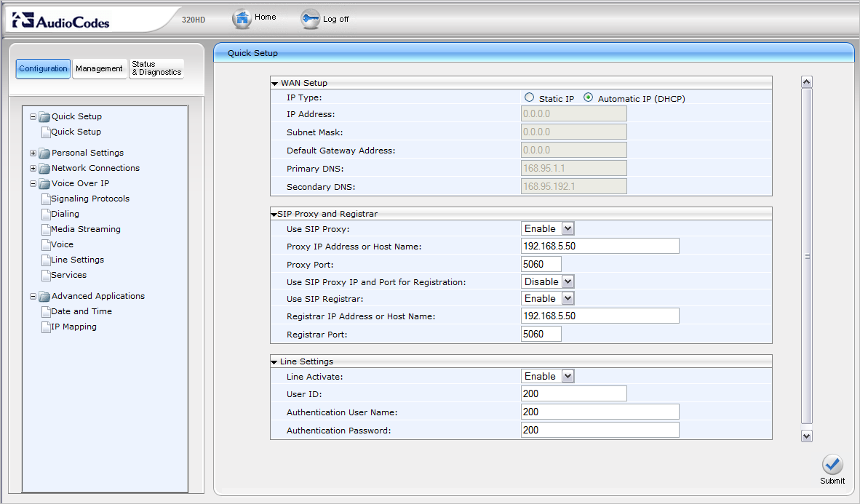860x504 pixels.
Task: Click the scroll down arrow button
Action: point(806,436)
